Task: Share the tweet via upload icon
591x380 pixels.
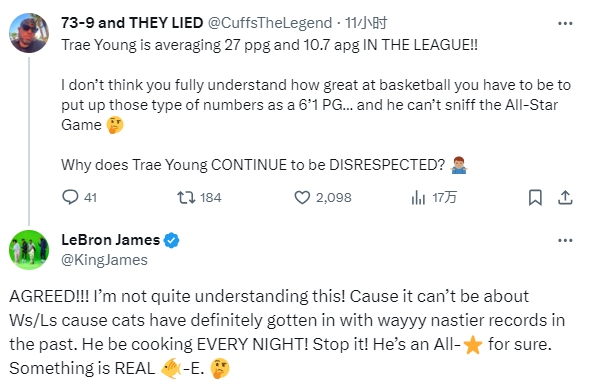Action: coord(565,198)
